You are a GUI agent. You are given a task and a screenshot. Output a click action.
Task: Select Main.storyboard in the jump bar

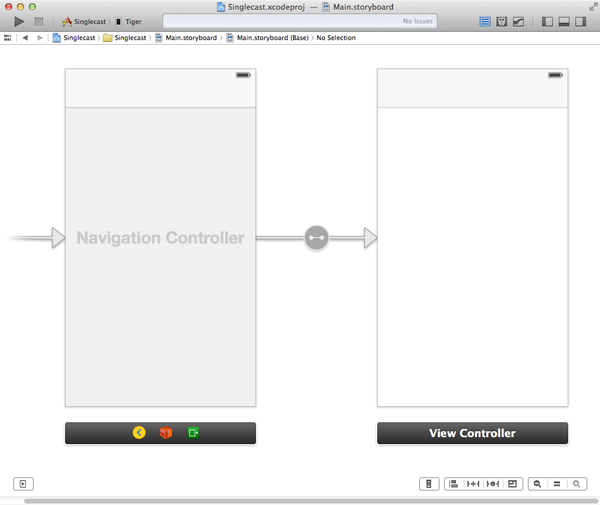click(x=186, y=37)
